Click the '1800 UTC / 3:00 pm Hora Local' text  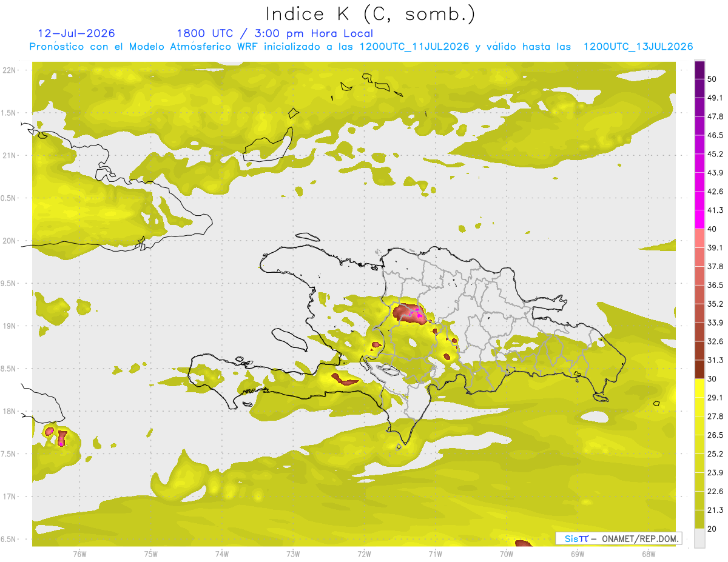275,33
